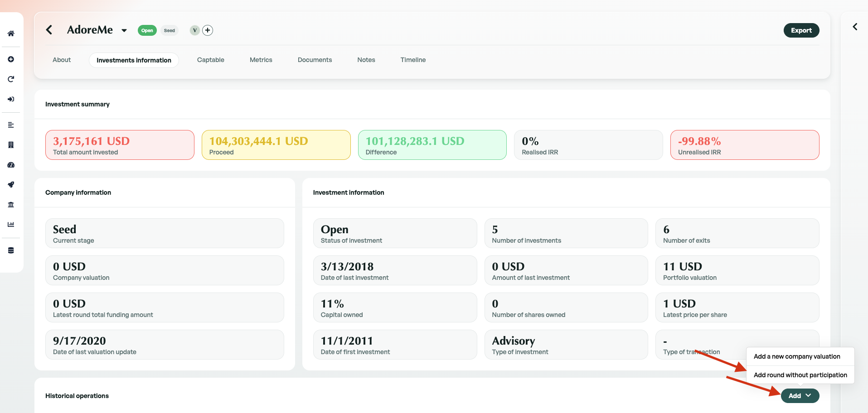Image resolution: width=868 pixels, height=413 pixels.
Task: Click the 3/13/2018 Date of last investment
Action: (x=395, y=270)
